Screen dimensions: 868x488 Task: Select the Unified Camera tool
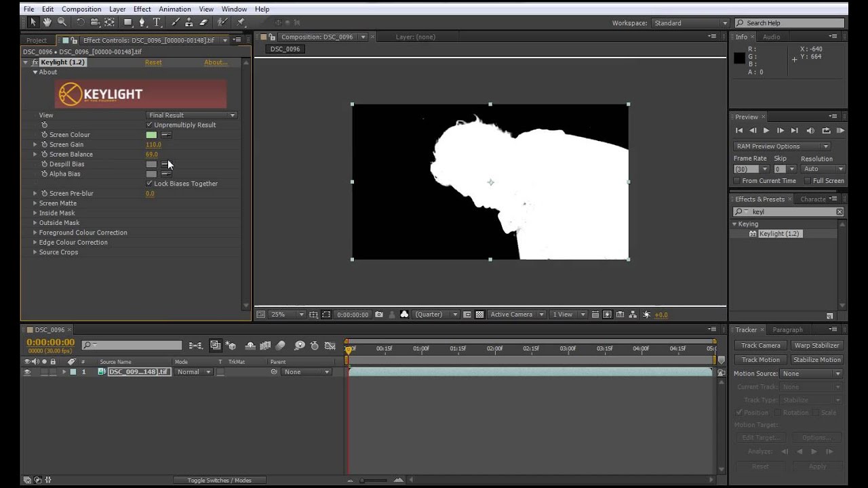pyautogui.click(x=95, y=22)
